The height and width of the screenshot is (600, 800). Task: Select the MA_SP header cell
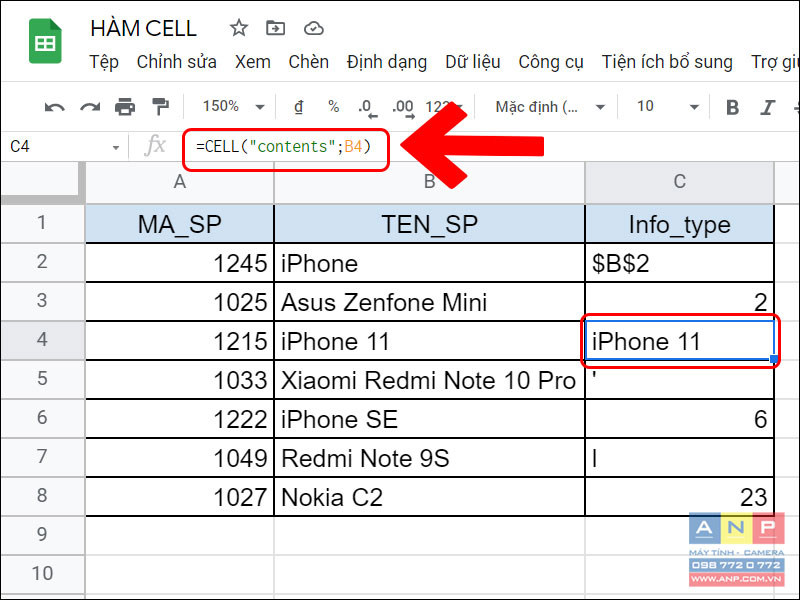(x=180, y=224)
